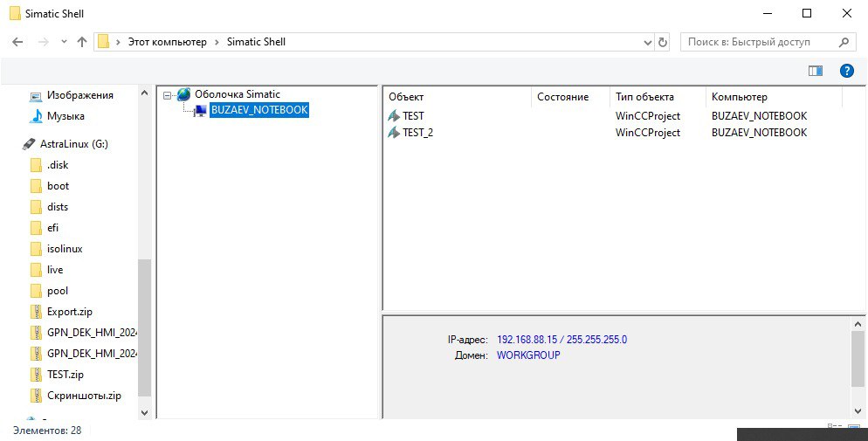Click navigation pane scroll up arrow
868x441 pixels.
click(144, 93)
